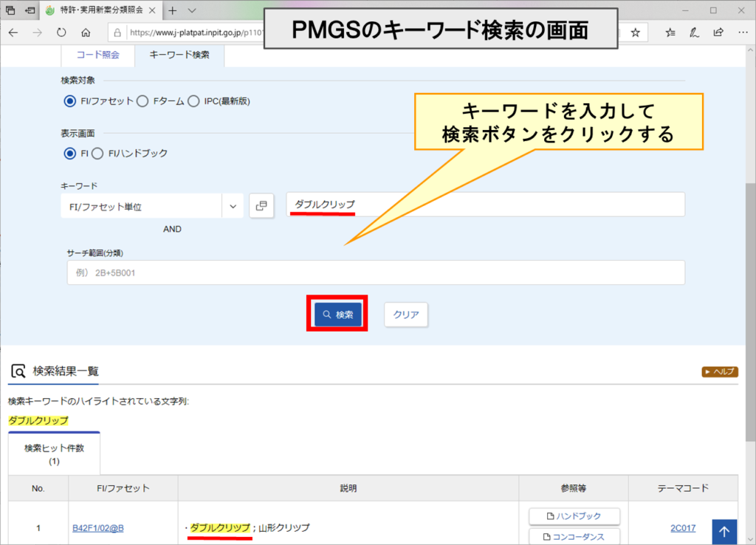
Task: Choose the FIハンドブック display option
Action: click(97, 154)
